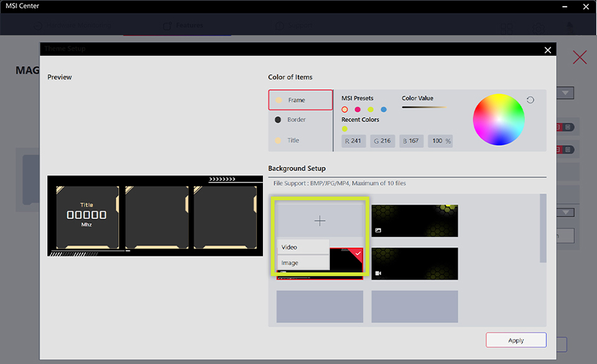Choose Image from the add menu
Viewport: 597px width, 364px height.
pyautogui.click(x=303, y=263)
